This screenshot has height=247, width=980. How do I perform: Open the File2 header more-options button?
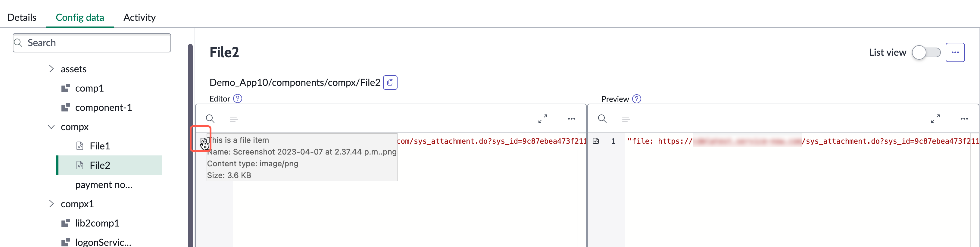tap(955, 52)
